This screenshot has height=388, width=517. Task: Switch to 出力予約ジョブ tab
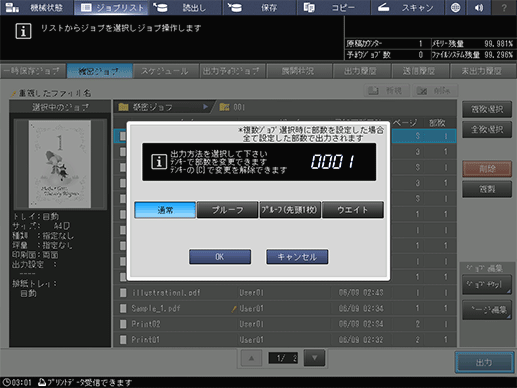point(232,71)
